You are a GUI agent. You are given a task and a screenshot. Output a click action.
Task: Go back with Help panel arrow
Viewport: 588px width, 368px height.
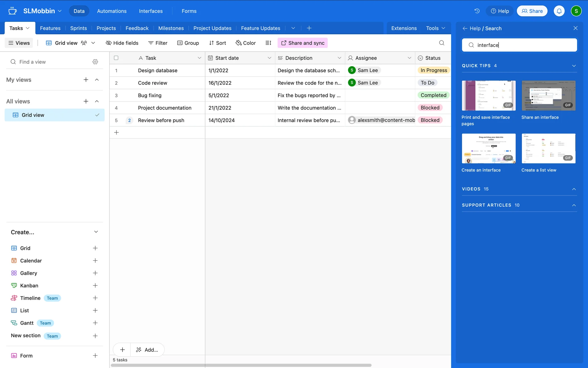(x=465, y=29)
